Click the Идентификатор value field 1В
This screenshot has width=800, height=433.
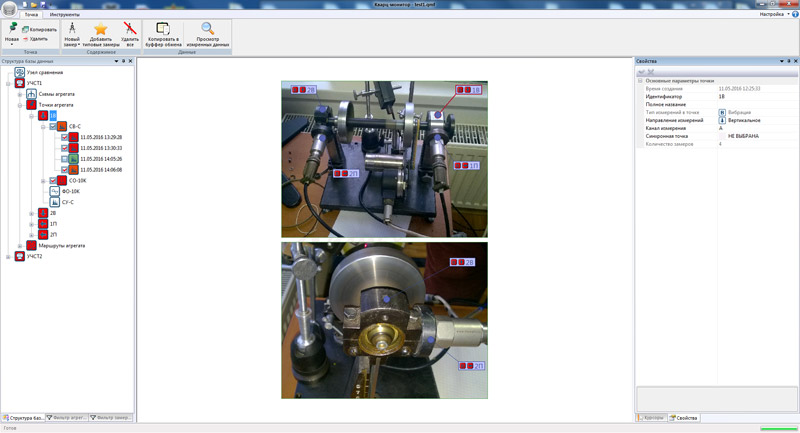pos(757,96)
